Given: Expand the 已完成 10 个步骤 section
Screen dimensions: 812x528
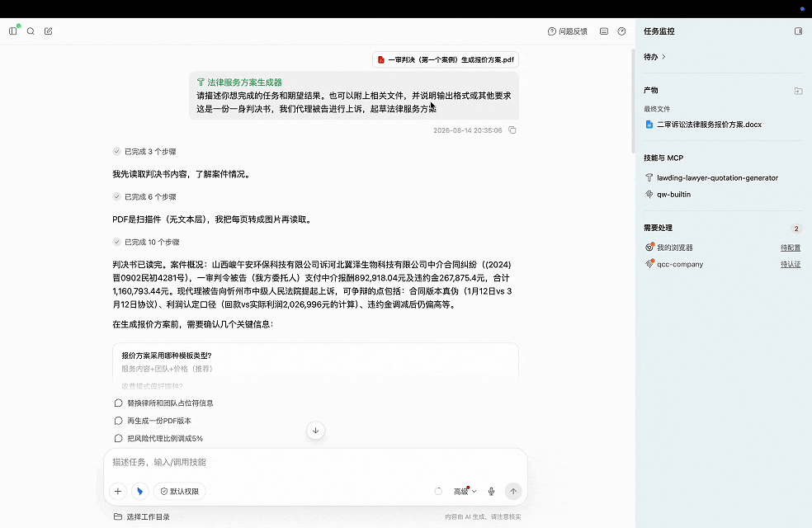Looking at the screenshot, I should [x=146, y=242].
